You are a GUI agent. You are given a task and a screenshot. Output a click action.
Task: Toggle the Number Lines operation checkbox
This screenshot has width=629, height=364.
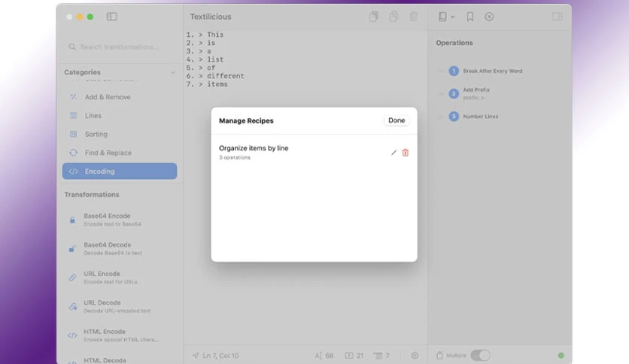coord(441,117)
